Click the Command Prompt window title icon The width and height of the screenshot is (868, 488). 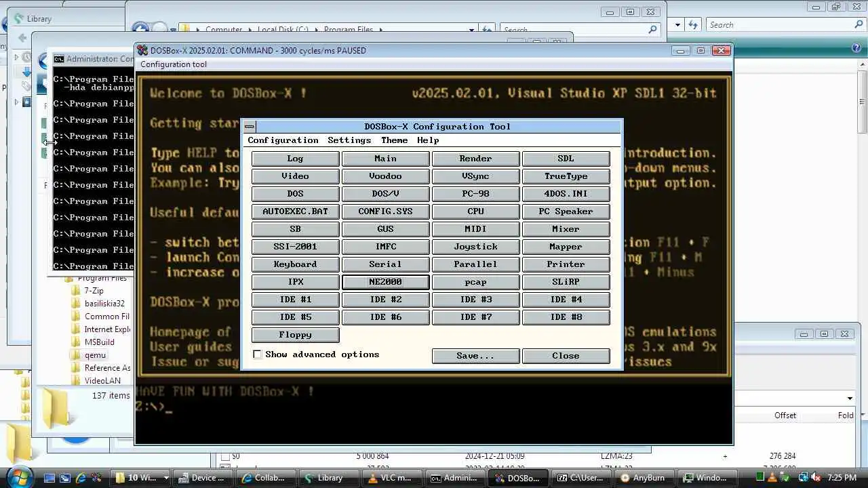coord(59,59)
